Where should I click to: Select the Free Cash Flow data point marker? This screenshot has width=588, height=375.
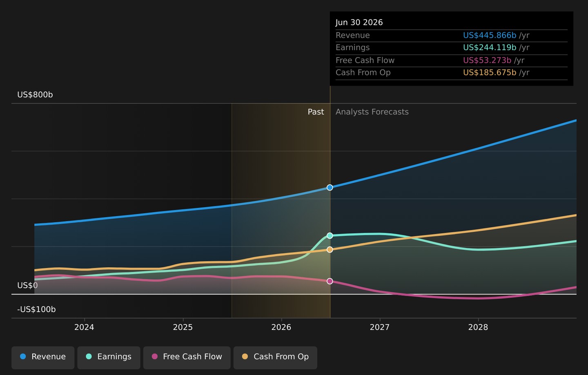330,282
